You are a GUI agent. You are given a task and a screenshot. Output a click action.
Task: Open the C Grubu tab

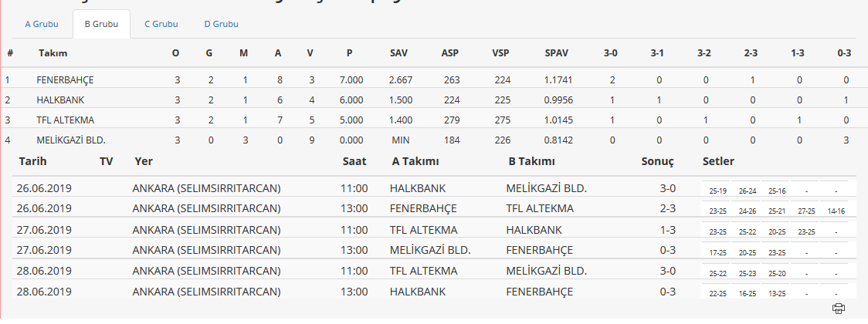(x=161, y=24)
